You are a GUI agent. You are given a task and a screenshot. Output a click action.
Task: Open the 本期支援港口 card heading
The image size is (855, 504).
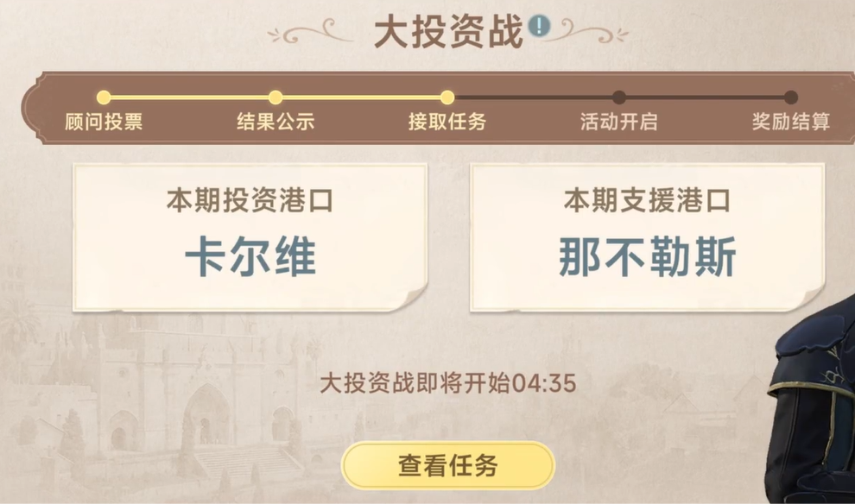pyautogui.click(x=647, y=201)
